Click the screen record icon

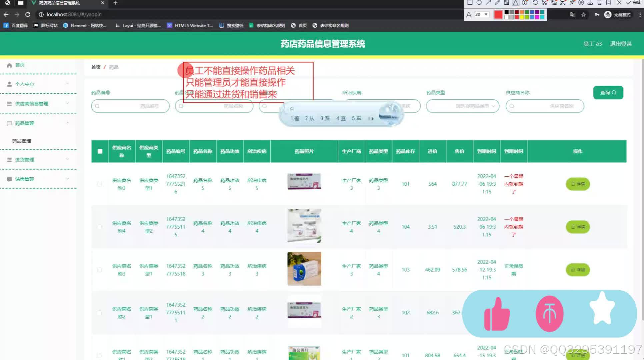[x=581, y=2]
